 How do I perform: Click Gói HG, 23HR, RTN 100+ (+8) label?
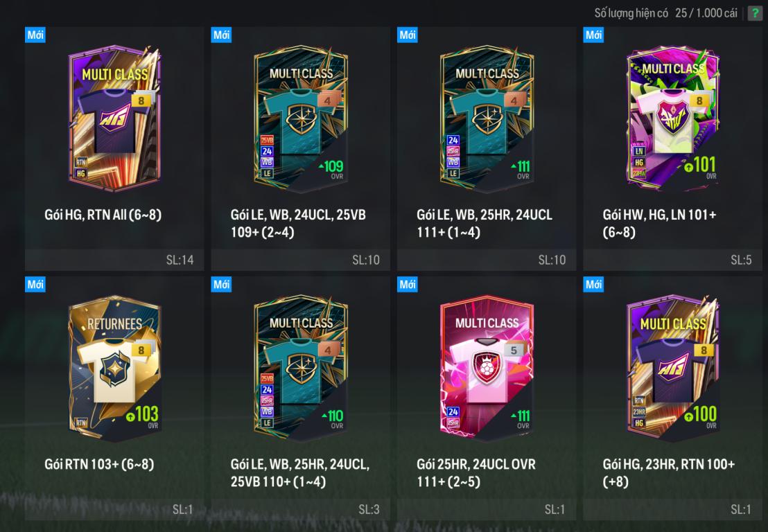[669, 473]
